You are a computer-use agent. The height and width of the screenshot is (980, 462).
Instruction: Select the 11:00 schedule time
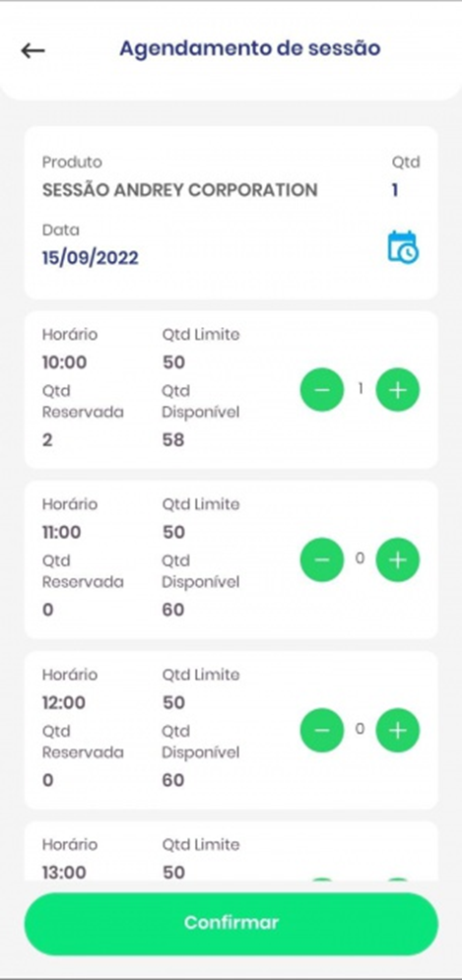coord(61,533)
